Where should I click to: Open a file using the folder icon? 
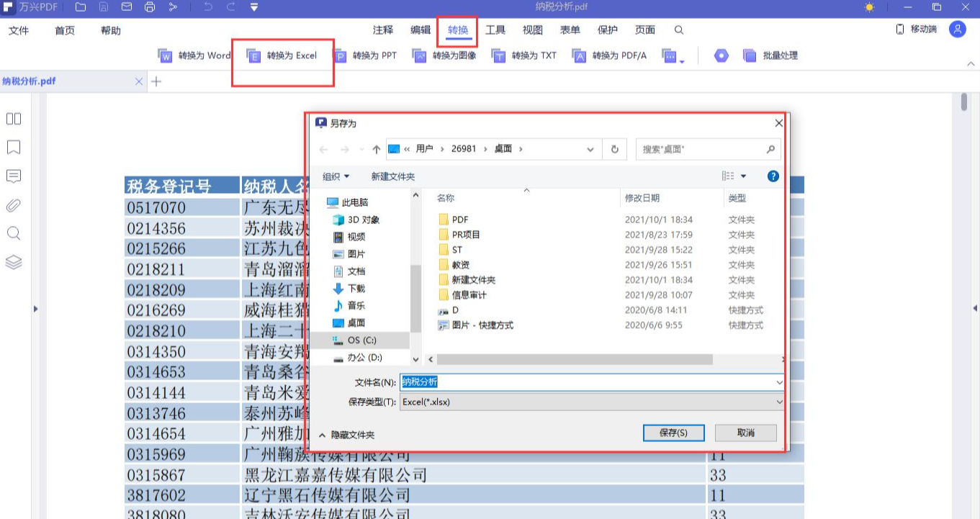click(x=81, y=7)
